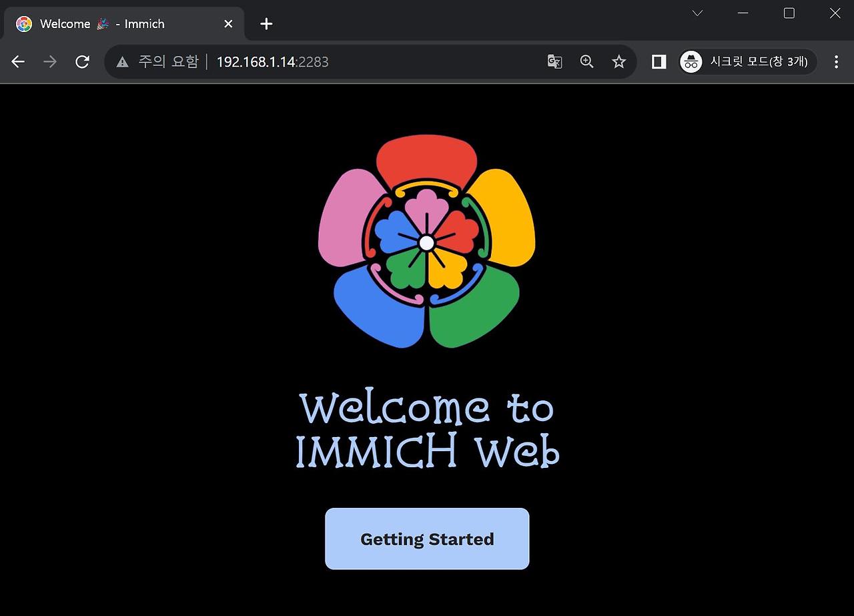Screen dimensions: 854x616
Task: Bookmark this page with the star icon
Action: [x=619, y=62]
